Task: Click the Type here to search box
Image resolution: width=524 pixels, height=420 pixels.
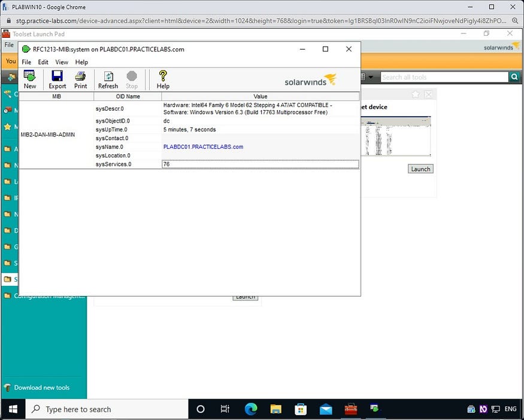Action: [107, 409]
